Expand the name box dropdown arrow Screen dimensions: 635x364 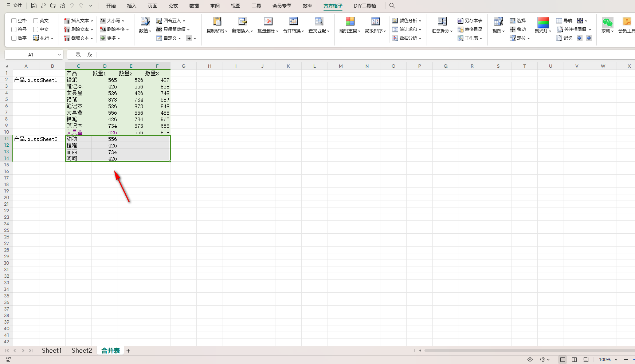59,55
